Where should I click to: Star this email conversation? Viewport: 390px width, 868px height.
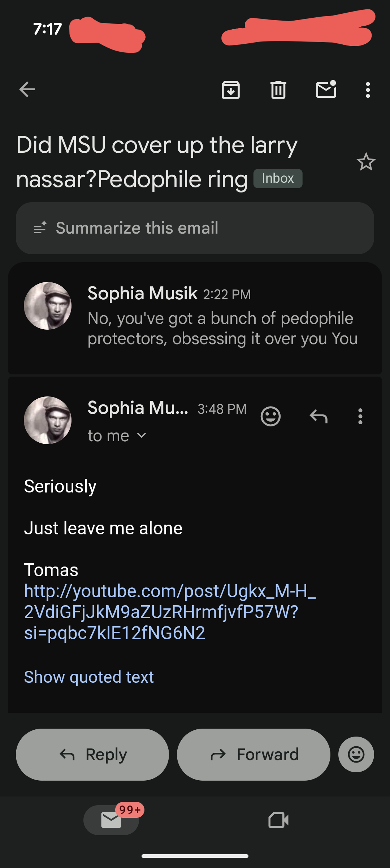[x=366, y=162]
